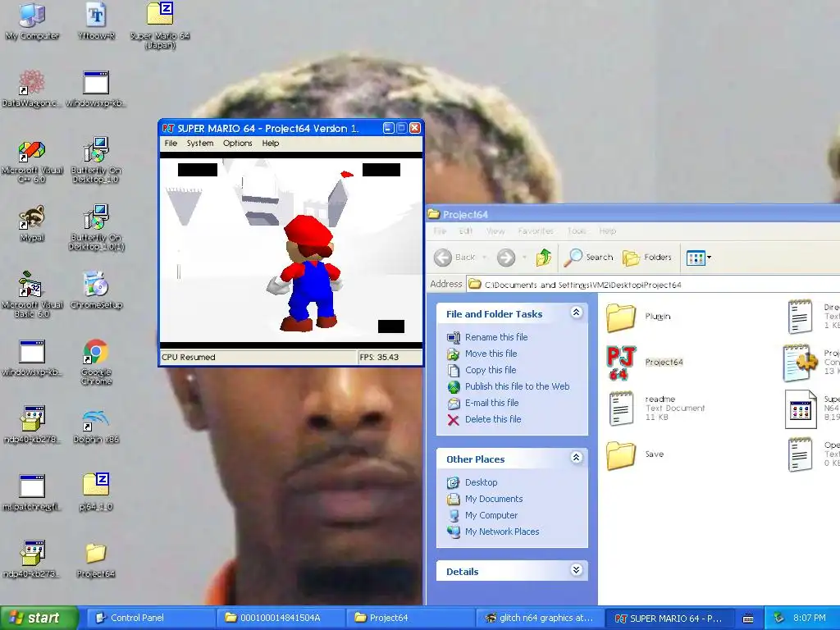Go to My Network Places link
Image resolution: width=840 pixels, height=630 pixels.
click(502, 532)
